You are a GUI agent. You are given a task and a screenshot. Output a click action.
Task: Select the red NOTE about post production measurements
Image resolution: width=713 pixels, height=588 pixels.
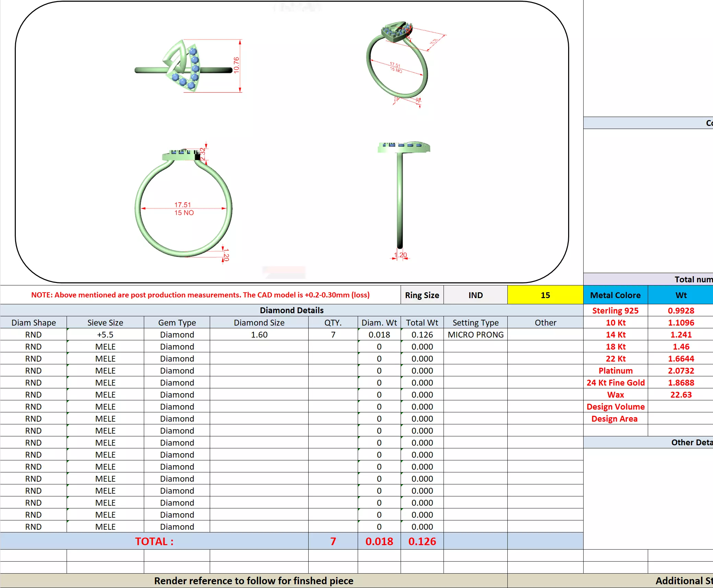point(200,295)
